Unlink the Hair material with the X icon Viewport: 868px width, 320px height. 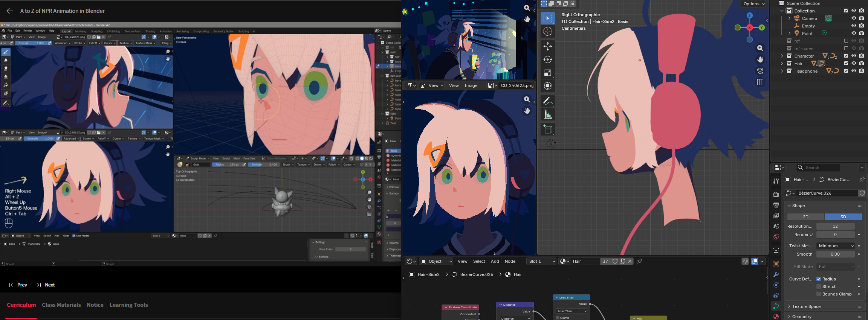click(630, 261)
